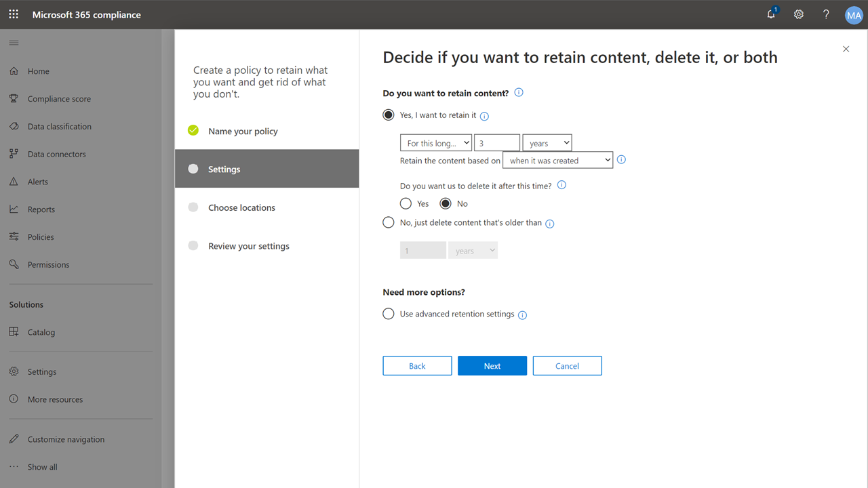The width and height of the screenshot is (868, 488).
Task: Click info icon beside retain content question
Action: (519, 93)
